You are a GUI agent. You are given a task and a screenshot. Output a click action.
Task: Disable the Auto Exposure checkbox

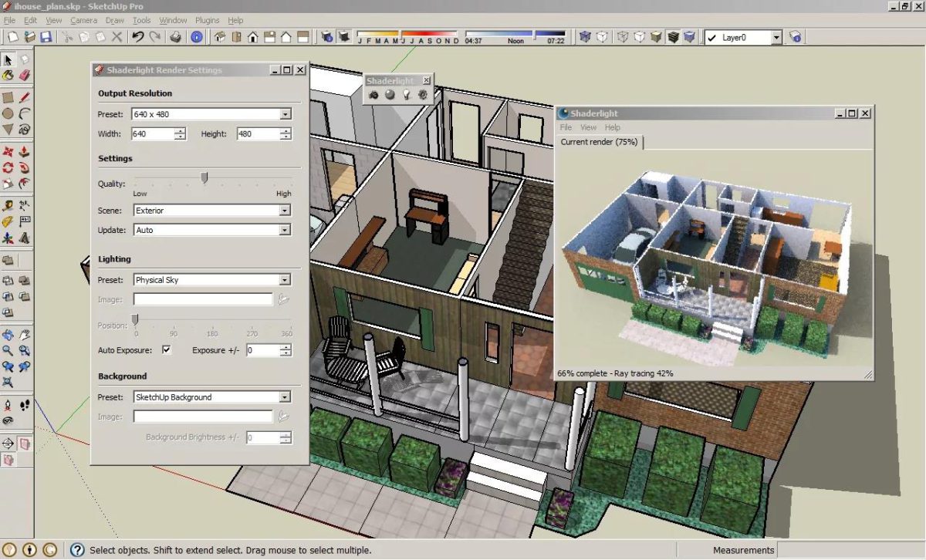pyautogui.click(x=166, y=349)
